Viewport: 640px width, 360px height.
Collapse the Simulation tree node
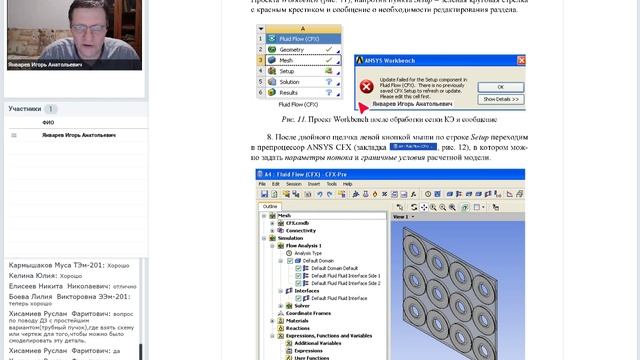tap(264, 238)
